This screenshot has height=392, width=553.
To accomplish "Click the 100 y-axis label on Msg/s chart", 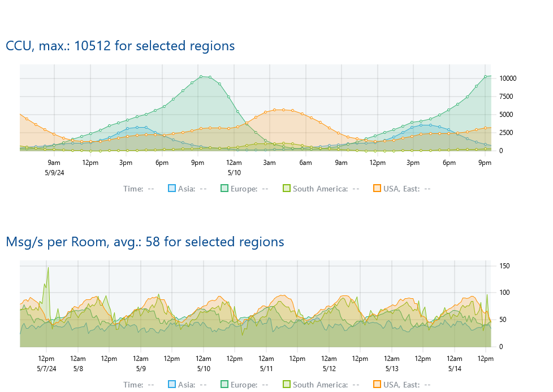I will click(x=504, y=293).
